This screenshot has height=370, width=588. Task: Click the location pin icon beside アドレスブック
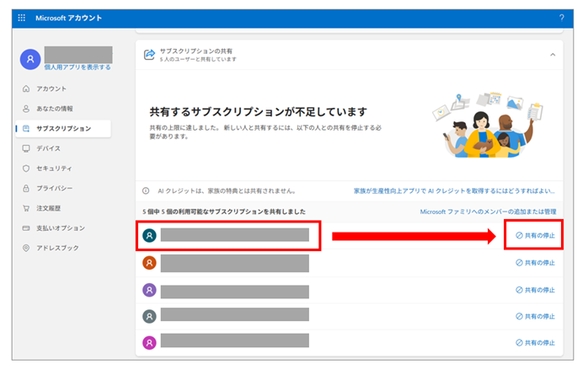point(26,248)
